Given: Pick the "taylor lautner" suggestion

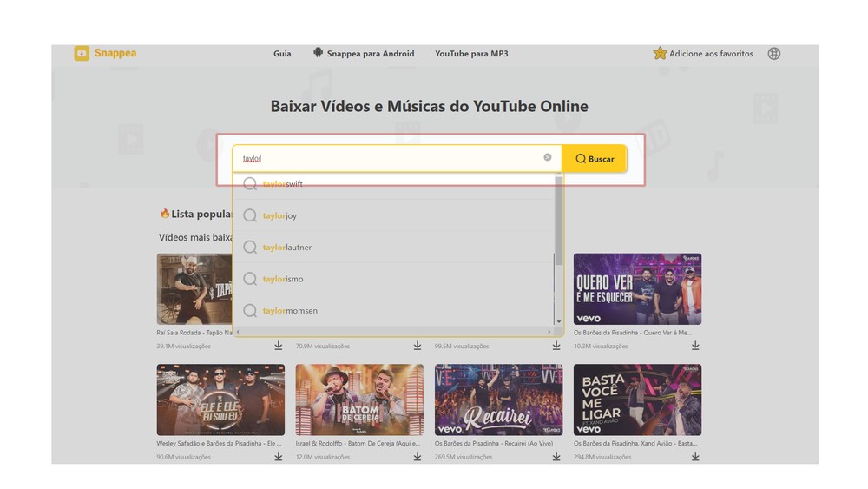Looking at the screenshot, I should click(286, 248).
